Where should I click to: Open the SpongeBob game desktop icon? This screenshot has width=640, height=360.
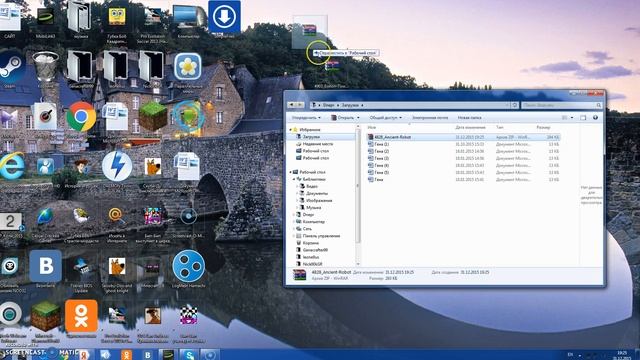tap(117, 16)
